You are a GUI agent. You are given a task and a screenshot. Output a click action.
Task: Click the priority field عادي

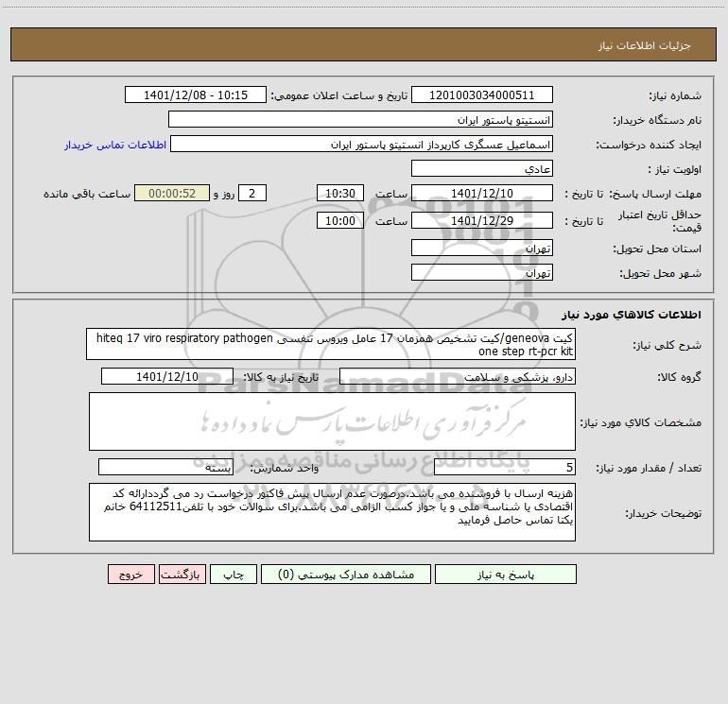coord(482,169)
